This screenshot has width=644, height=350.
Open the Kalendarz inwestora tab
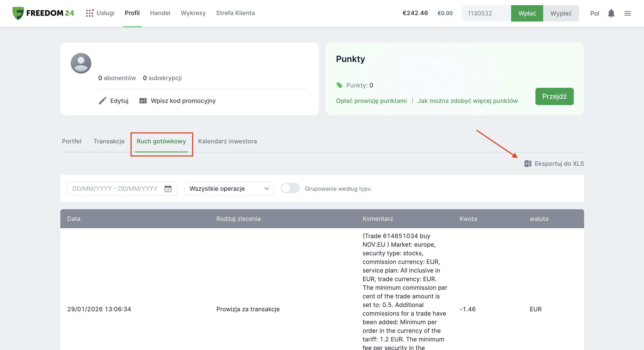tap(227, 141)
